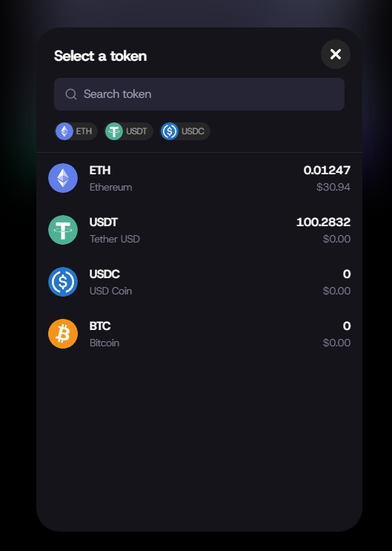Click the Ethereum logo in token list
This screenshot has width=392, height=551.
[x=63, y=178]
